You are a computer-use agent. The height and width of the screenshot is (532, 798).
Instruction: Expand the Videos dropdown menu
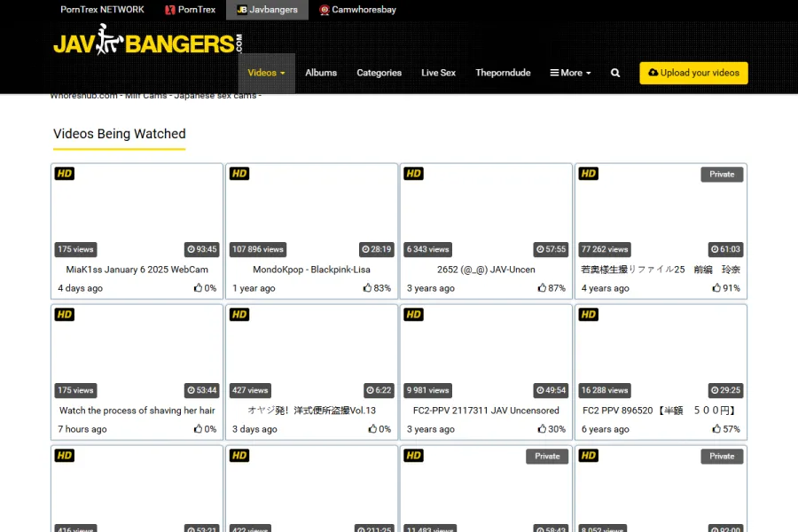(x=266, y=73)
